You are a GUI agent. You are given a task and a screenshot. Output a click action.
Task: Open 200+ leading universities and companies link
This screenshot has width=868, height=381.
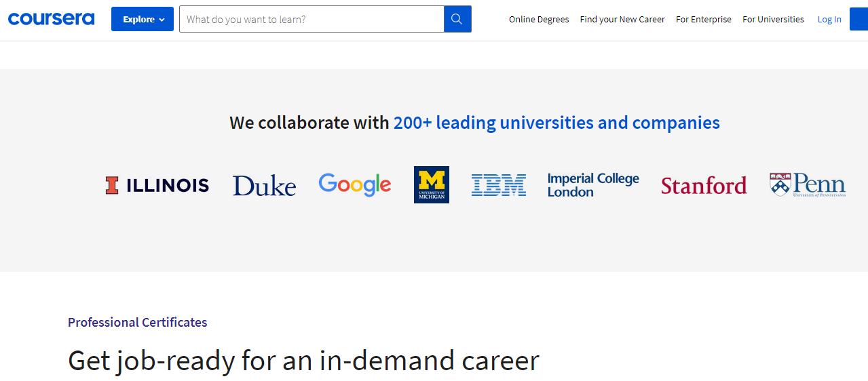coord(556,123)
